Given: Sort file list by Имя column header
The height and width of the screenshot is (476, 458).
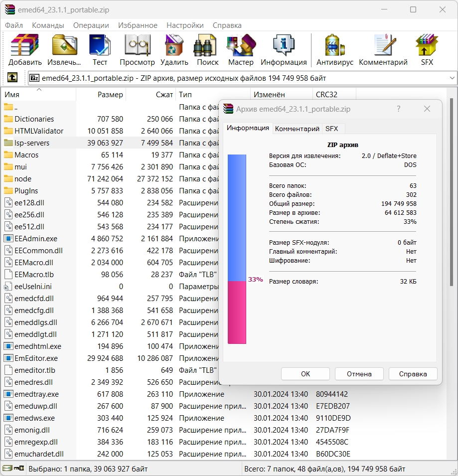Looking at the screenshot, I should pyautogui.click(x=40, y=95).
